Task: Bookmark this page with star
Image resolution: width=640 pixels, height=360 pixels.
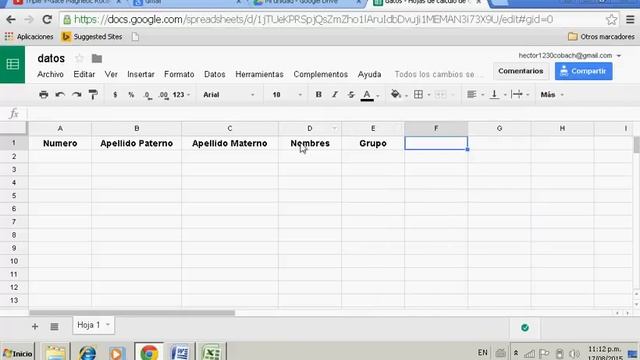Action: click(611, 19)
